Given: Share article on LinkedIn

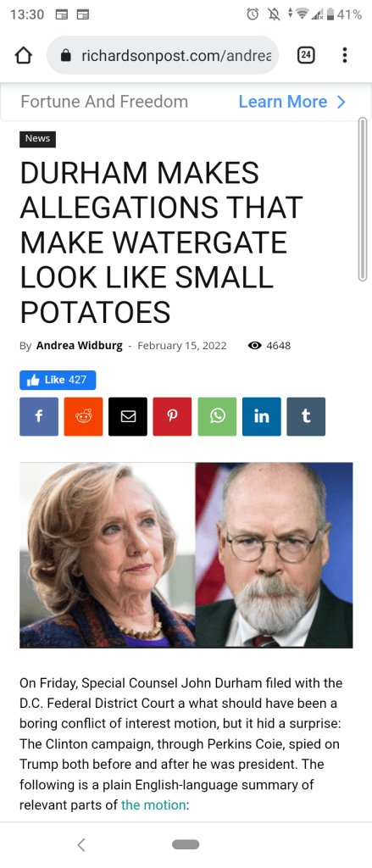Looking at the screenshot, I should click(261, 416).
